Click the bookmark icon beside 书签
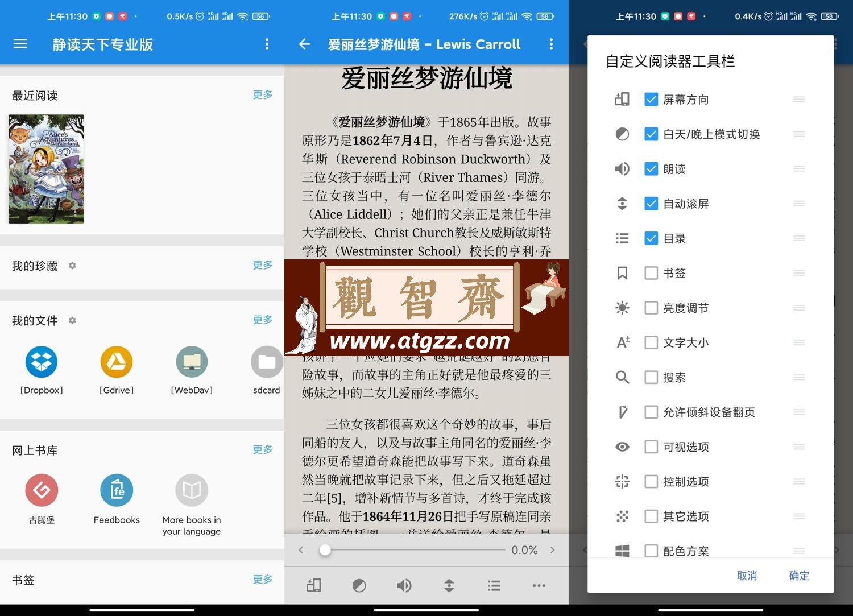 [622, 273]
